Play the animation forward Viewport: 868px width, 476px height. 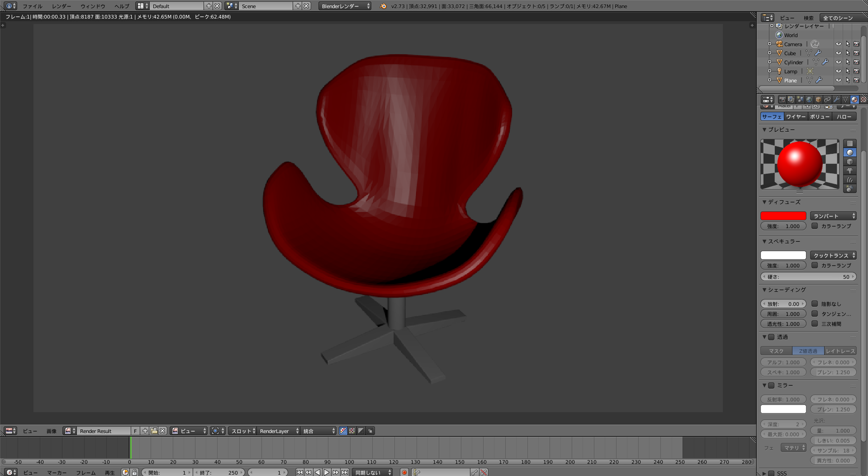point(327,472)
